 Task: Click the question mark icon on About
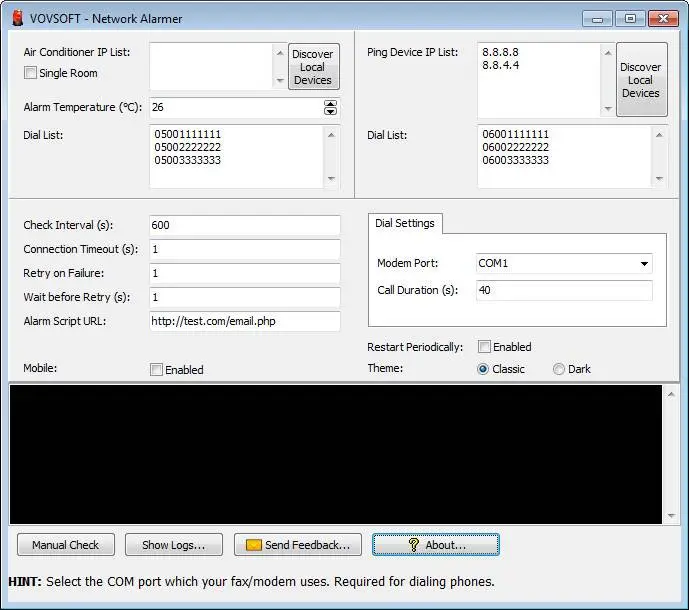pyautogui.click(x=413, y=545)
